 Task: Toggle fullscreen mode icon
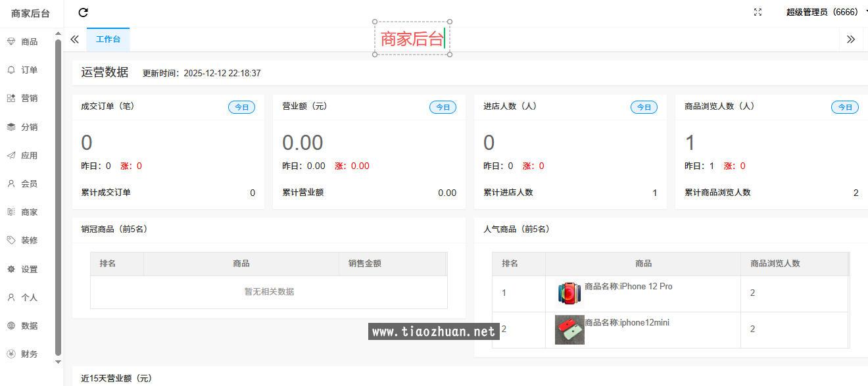758,12
